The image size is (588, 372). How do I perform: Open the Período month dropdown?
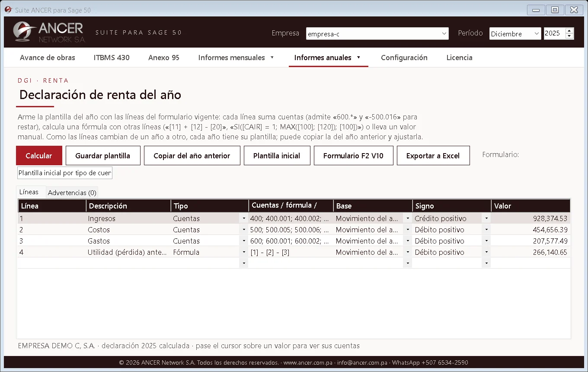[537, 34]
